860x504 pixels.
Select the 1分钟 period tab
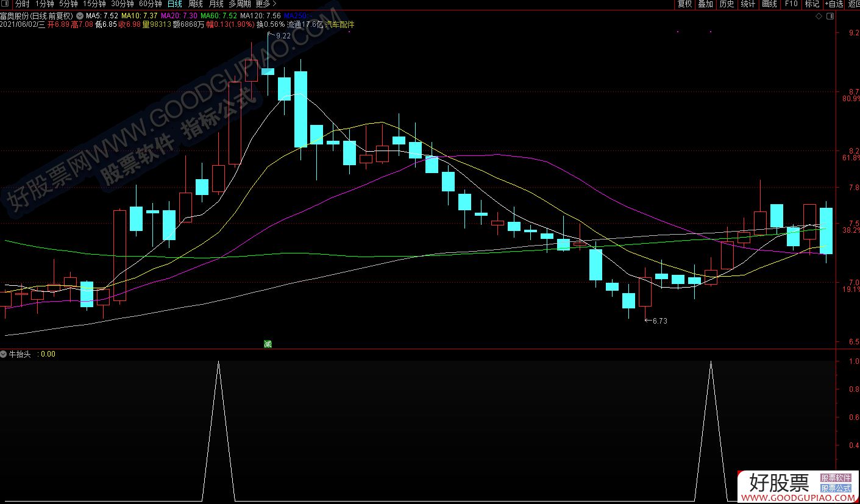pyautogui.click(x=44, y=4)
